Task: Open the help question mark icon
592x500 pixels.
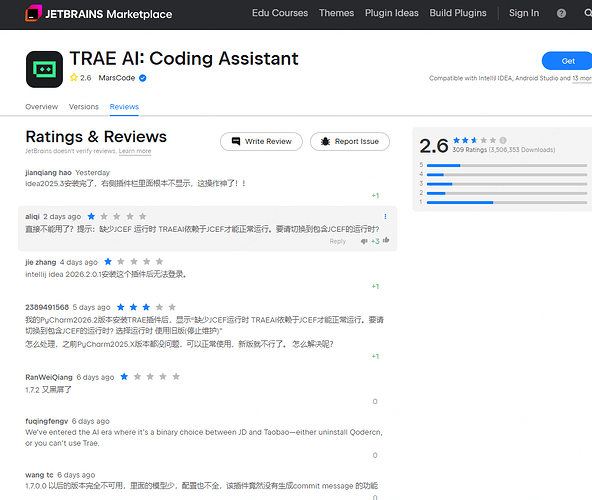Action: (561, 13)
